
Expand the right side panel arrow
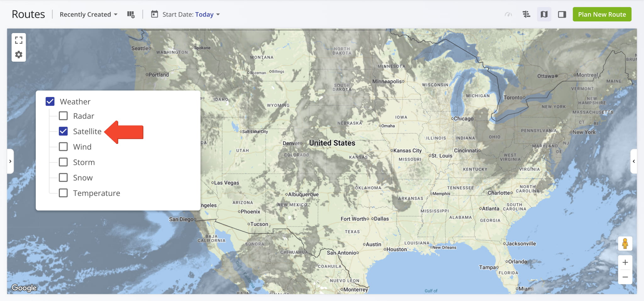(x=634, y=161)
